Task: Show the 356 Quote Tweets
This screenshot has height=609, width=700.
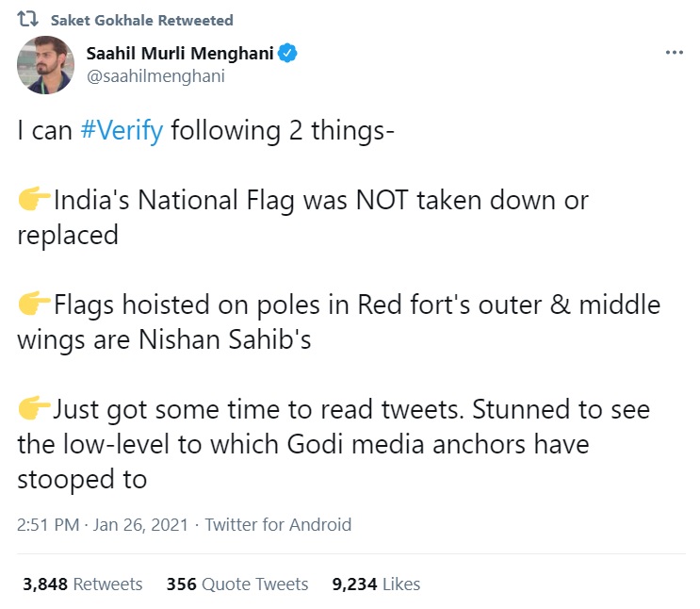Action: coord(237,584)
